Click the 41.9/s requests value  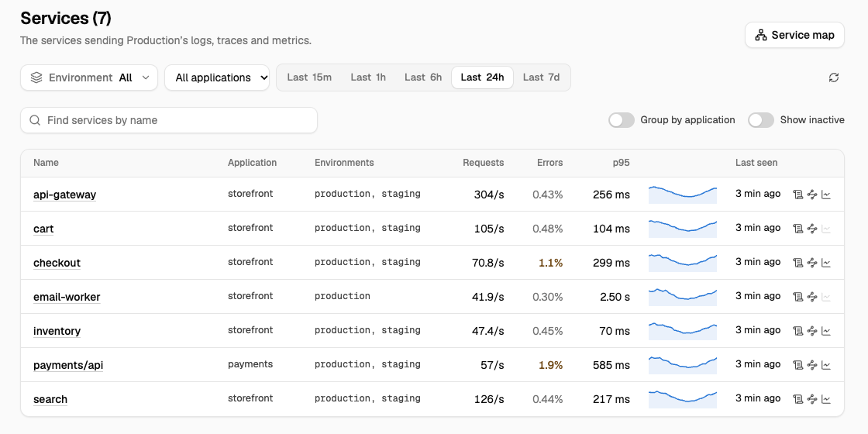click(488, 298)
